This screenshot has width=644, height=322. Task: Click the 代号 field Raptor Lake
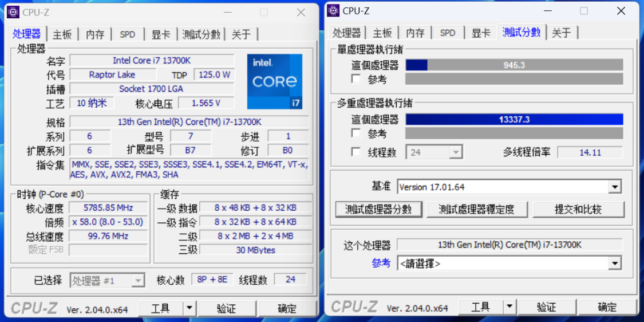[x=113, y=74]
